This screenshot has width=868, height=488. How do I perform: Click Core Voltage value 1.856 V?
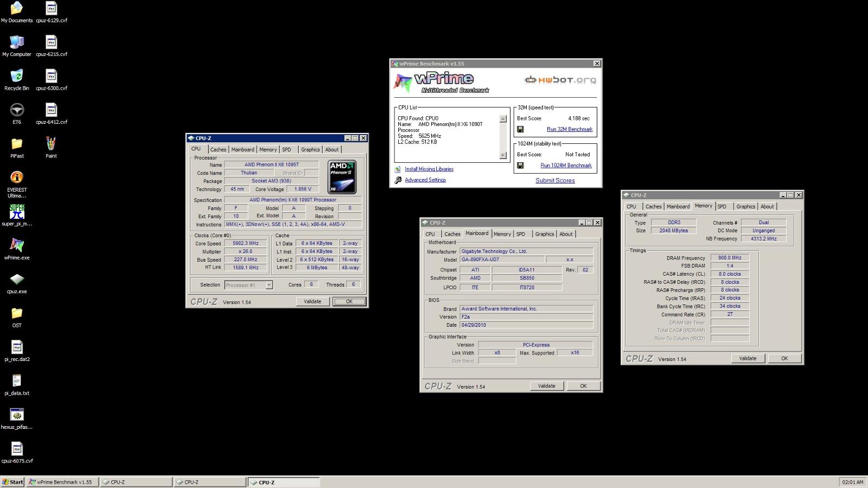303,189
